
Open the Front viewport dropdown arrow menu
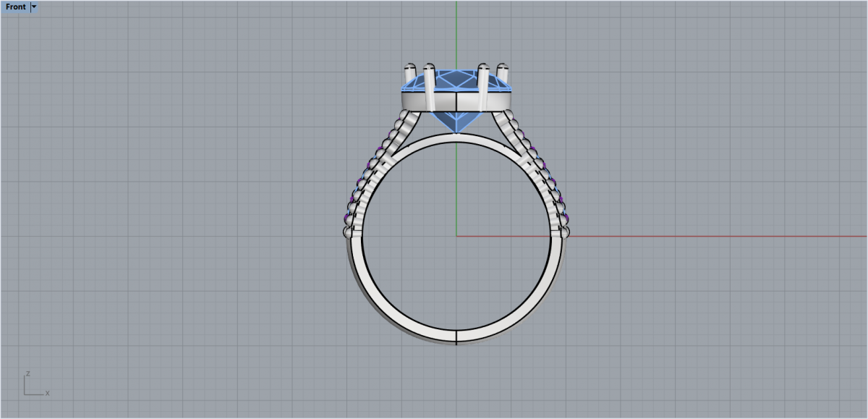point(34,7)
